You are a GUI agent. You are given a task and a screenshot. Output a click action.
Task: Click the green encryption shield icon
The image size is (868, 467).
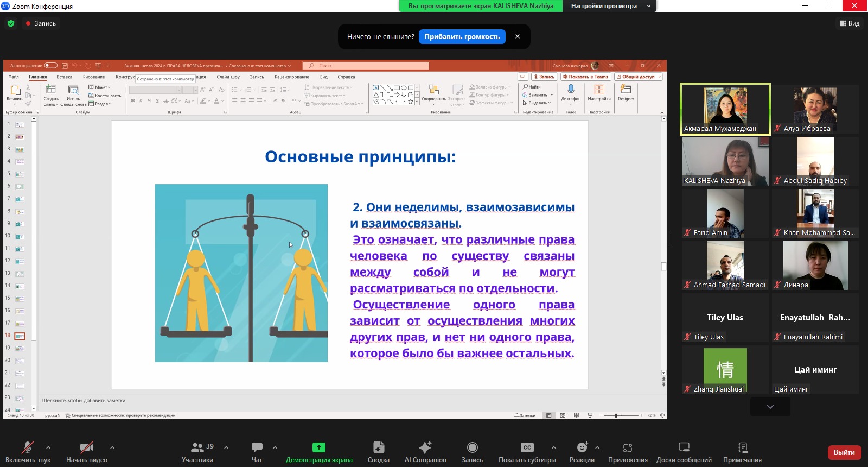pyautogui.click(x=11, y=23)
